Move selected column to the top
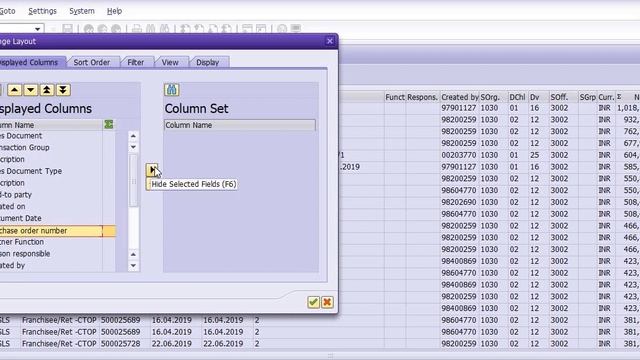Viewport: 640px width, 360px height. [47, 90]
